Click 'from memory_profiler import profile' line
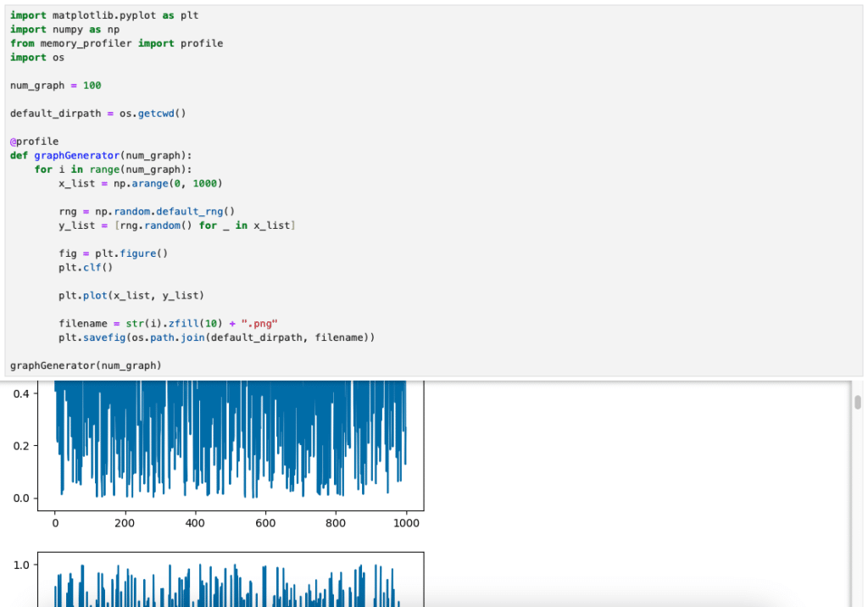 coord(116,43)
